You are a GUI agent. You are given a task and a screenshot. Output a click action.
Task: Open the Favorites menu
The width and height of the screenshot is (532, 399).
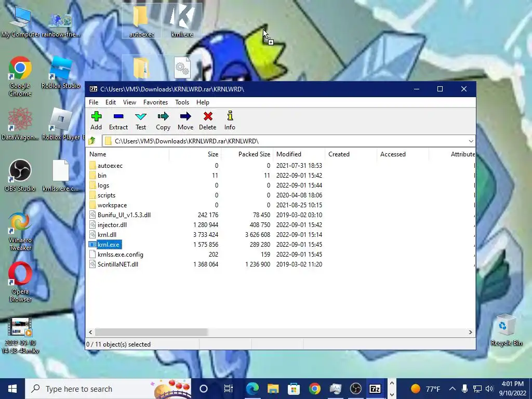click(155, 102)
